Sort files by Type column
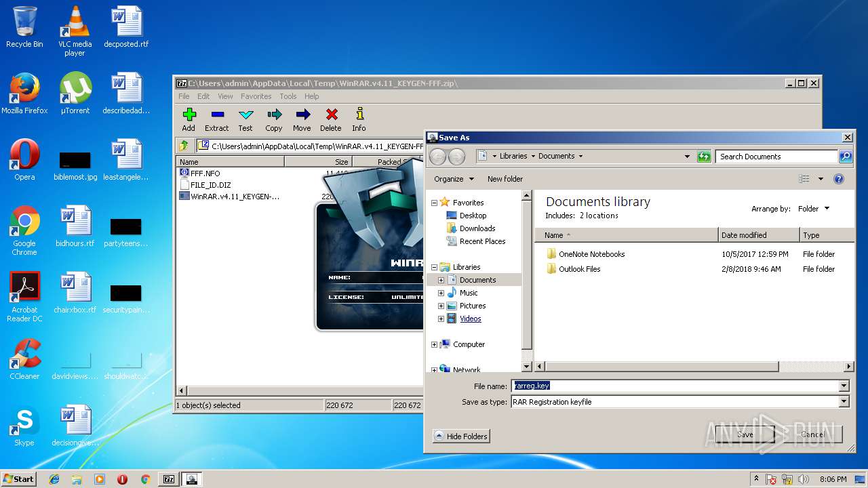Screen dimensions: 868x488 coord(827,235)
